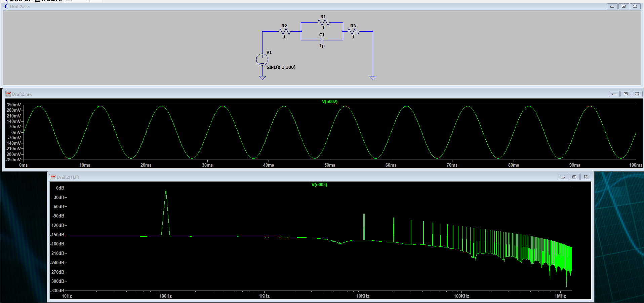The height and width of the screenshot is (303, 644).
Task: Click the value 1 below resistor R3
Action: click(x=353, y=37)
